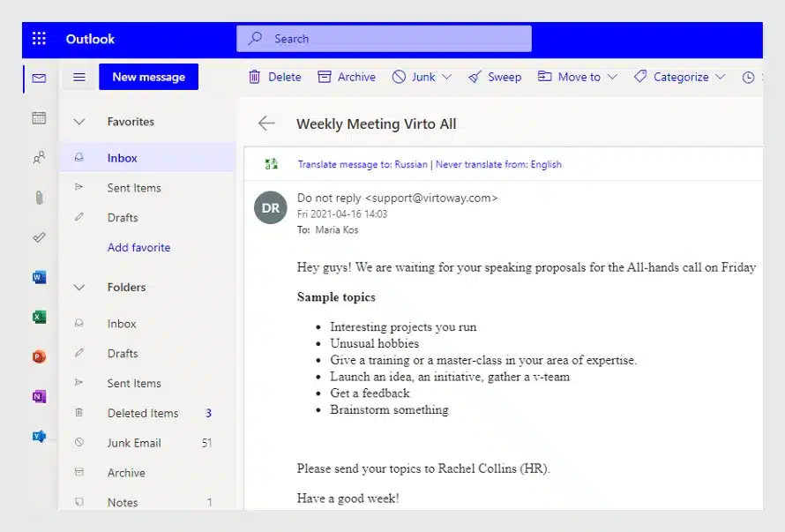785x532 pixels.
Task: Click the Favorites heading label
Action: (x=131, y=122)
